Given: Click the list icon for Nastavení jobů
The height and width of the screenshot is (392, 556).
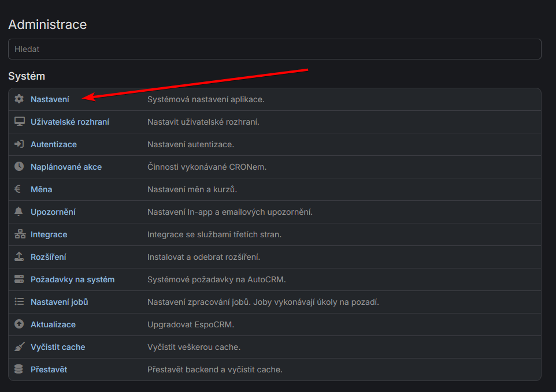Looking at the screenshot, I should coord(19,302).
